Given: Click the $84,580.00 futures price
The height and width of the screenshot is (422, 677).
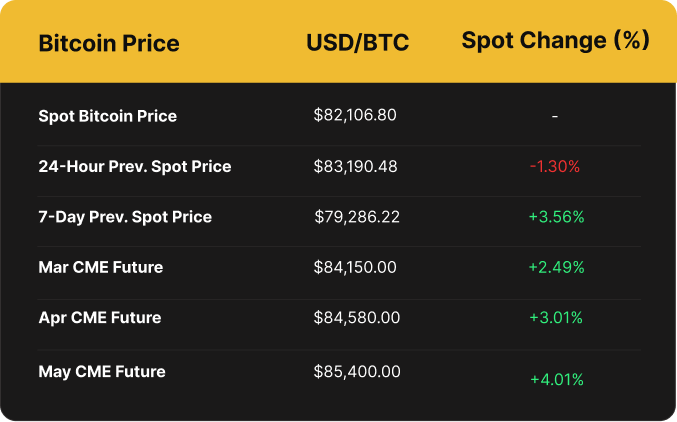Looking at the screenshot, I should [357, 318].
